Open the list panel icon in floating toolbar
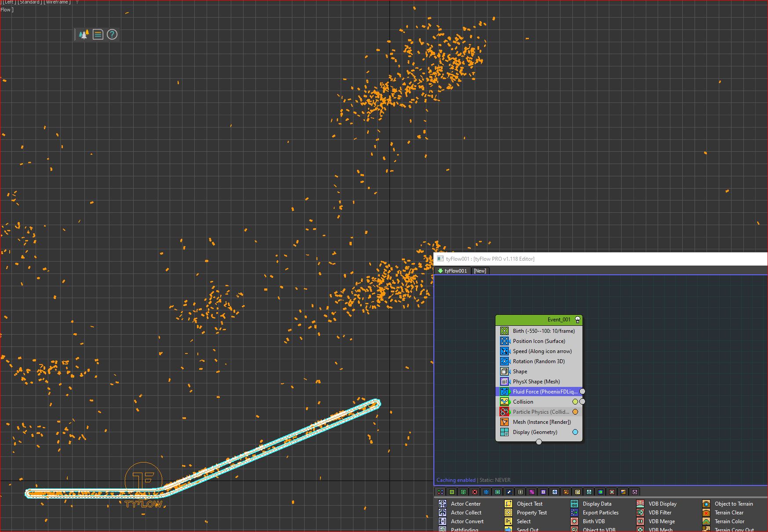The height and width of the screenshot is (532, 768). tap(98, 34)
